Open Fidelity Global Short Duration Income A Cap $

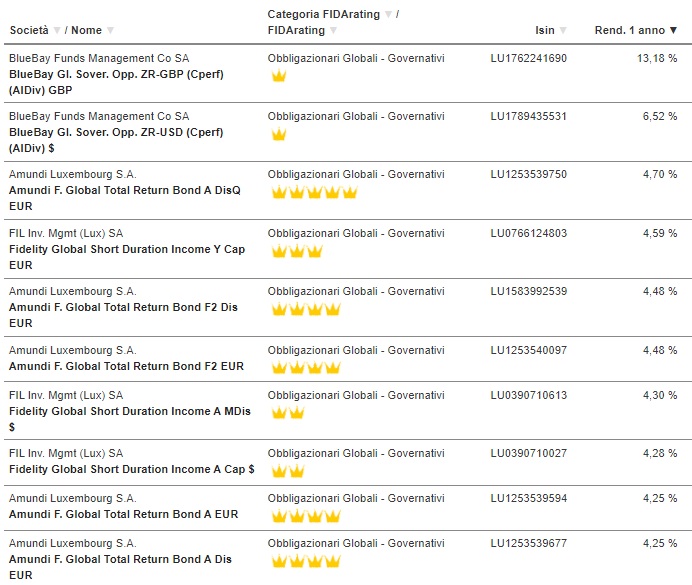132,469
